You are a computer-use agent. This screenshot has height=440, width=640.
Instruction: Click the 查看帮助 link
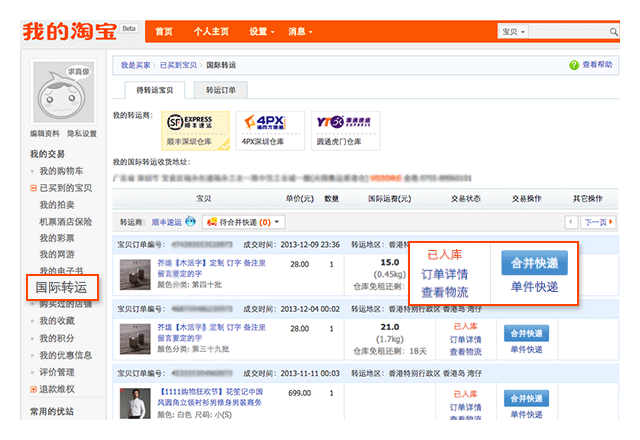point(597,64)
